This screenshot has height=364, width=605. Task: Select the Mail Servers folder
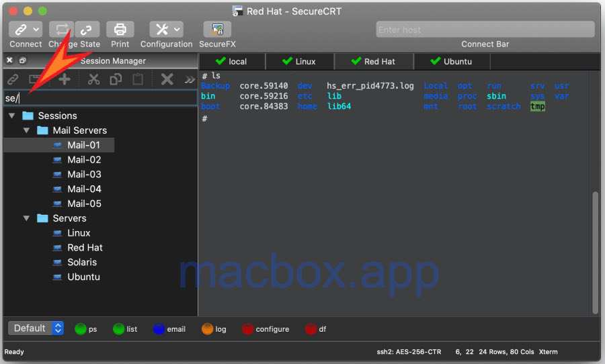point(79,130)
